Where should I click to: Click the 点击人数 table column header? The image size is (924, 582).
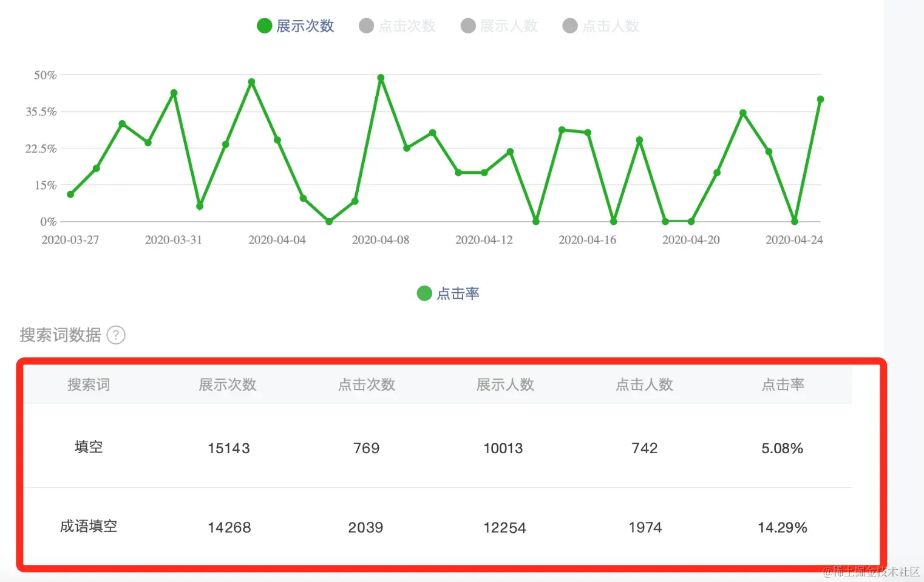tap(644, 385)
